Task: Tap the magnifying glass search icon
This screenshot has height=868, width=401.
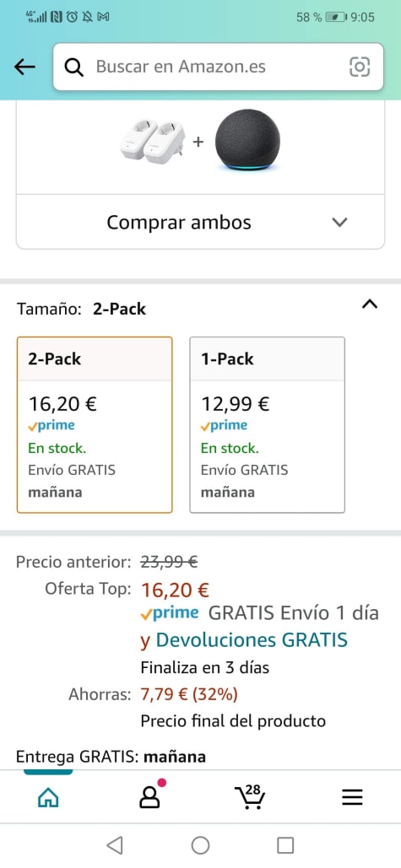Action: (x=74, y=67)
